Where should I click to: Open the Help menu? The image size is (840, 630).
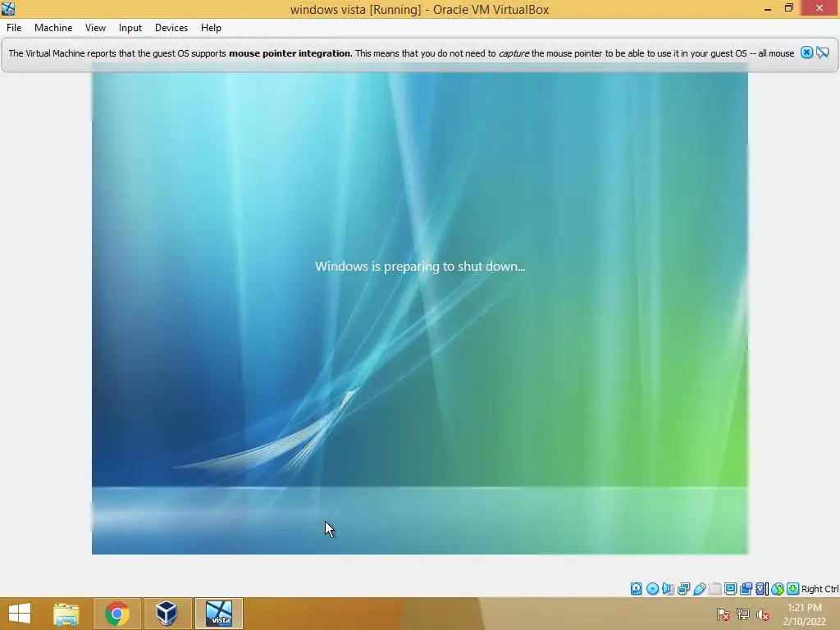(211, 28)
